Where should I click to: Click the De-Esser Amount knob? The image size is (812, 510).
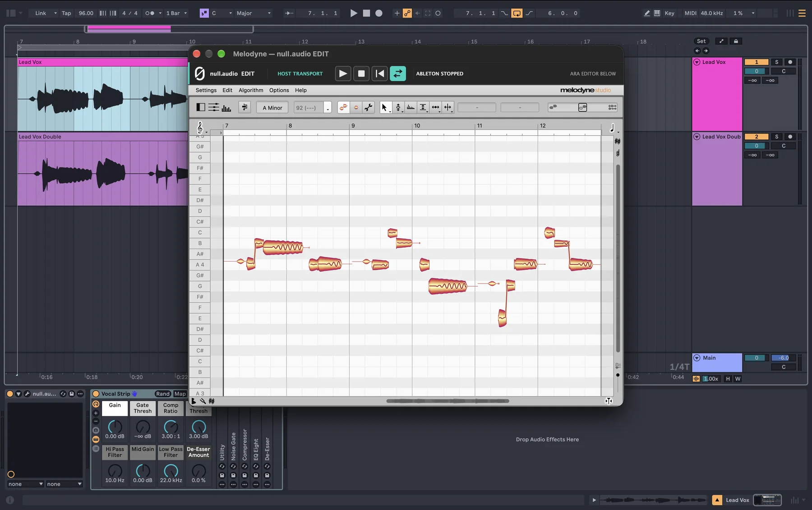click(x=198, y=470)
